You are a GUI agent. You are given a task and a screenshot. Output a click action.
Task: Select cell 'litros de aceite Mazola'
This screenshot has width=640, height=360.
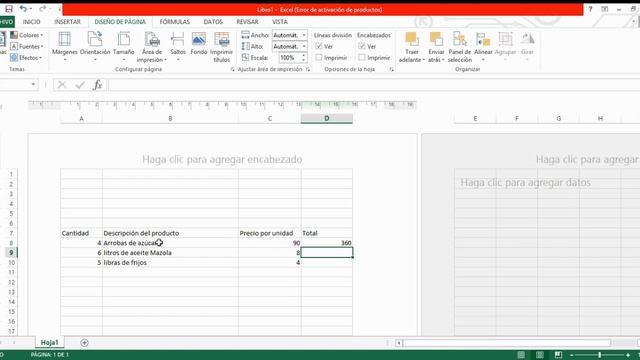170,253
